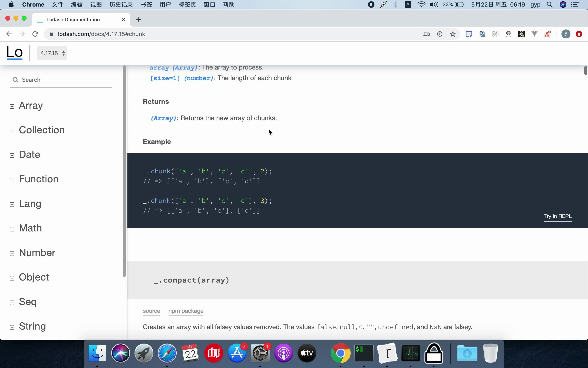The height and width of the screenshot is (368, 588).
Task: Expand the Math category
Action: [12, 229]
